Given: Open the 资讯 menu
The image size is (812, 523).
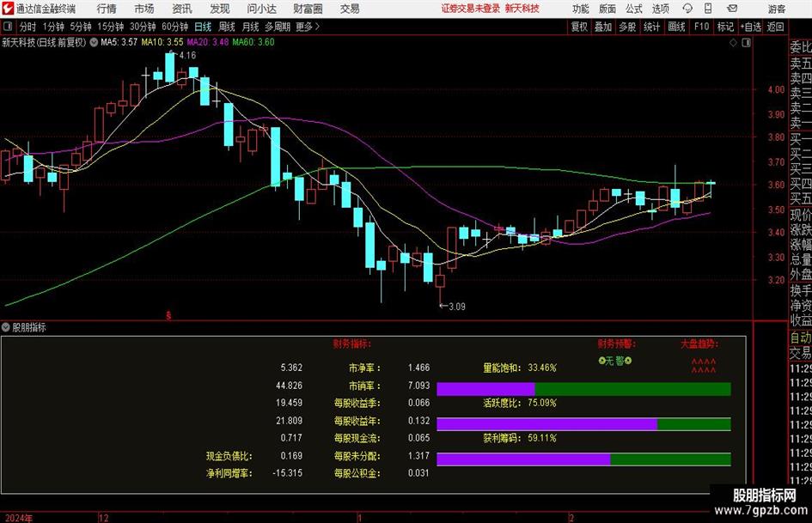Looking at the screenshot, I should pyautogui.click(x=182, y=9).
